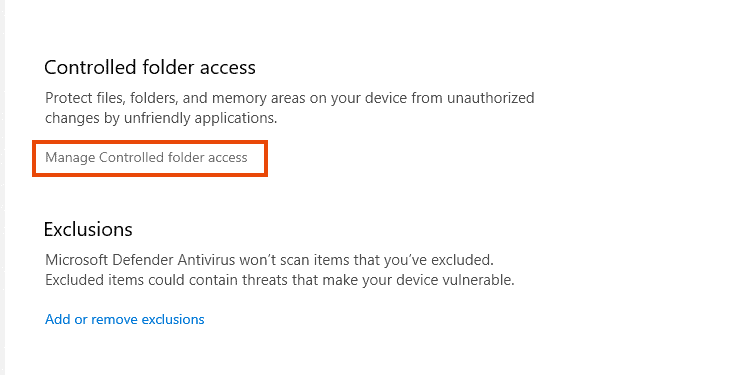This screenshot has height=375, width=750.
Task: Click the line ending with you've excluded
Action: pyautogui.click(x=269, y=260)
